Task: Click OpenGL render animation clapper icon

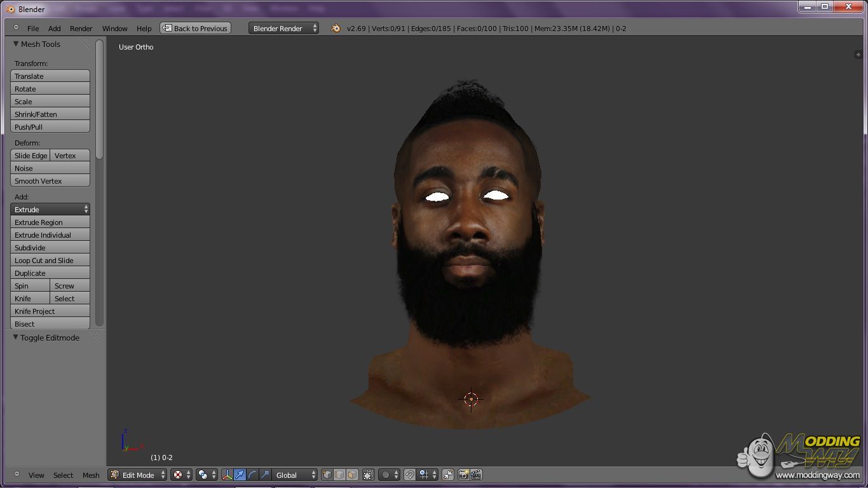Action: click(x=476, y=475)
